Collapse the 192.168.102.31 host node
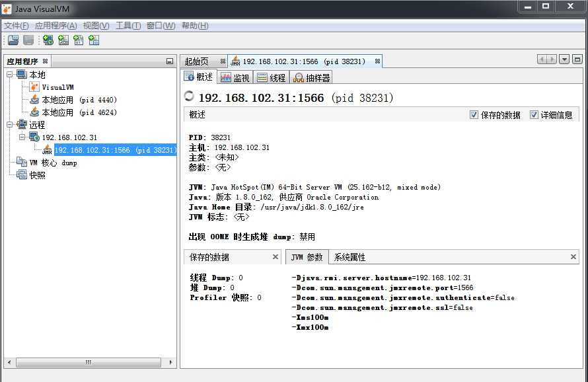Image resolution: width=588 pixels, height=382 pixels. [x=22, y=137]
